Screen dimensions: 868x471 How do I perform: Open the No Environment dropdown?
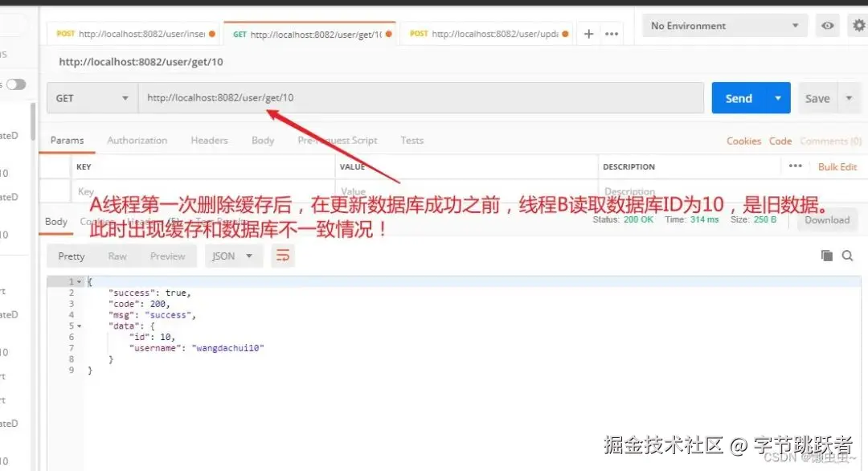(x=721, y=25)
